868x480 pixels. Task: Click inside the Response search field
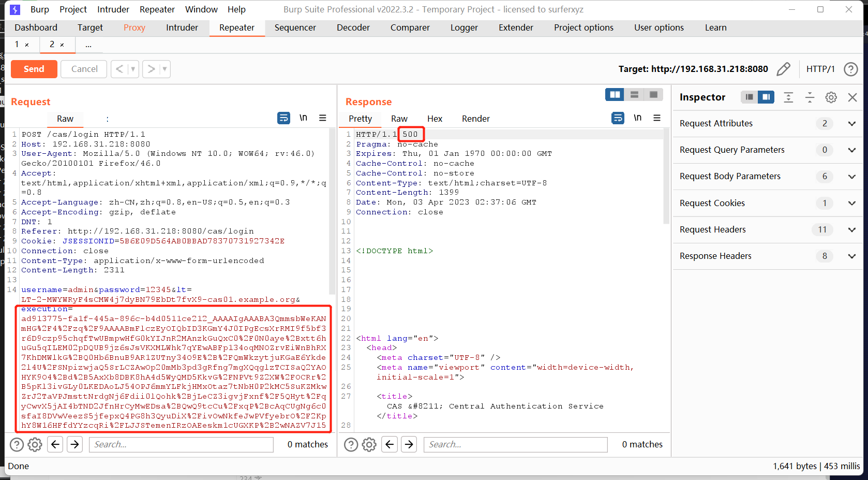coord(515,444)
